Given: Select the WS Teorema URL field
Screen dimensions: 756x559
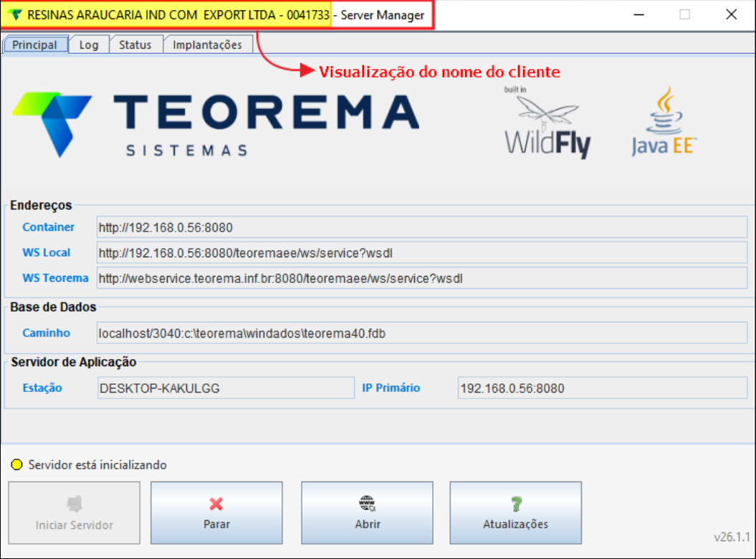Looking at the screenshot, I should [x=421, y=278].
